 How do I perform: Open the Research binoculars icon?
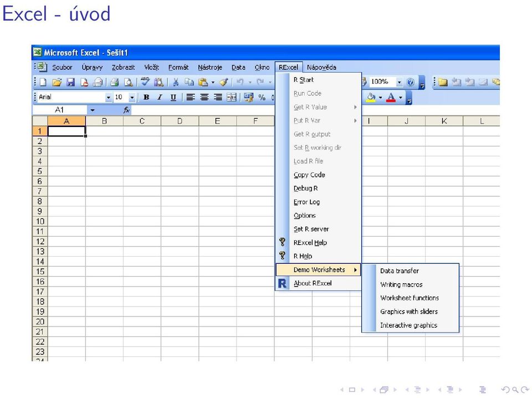[158, 82]
